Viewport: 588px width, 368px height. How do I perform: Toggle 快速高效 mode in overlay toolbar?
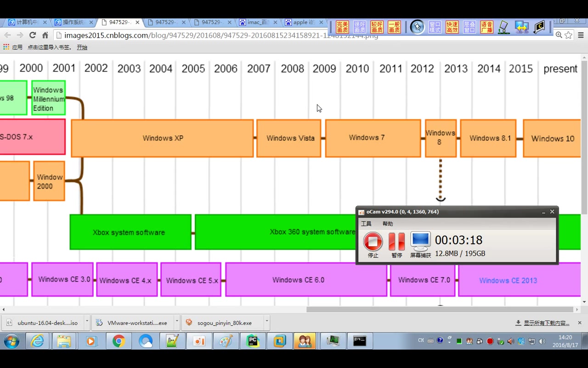click(452, 27)
